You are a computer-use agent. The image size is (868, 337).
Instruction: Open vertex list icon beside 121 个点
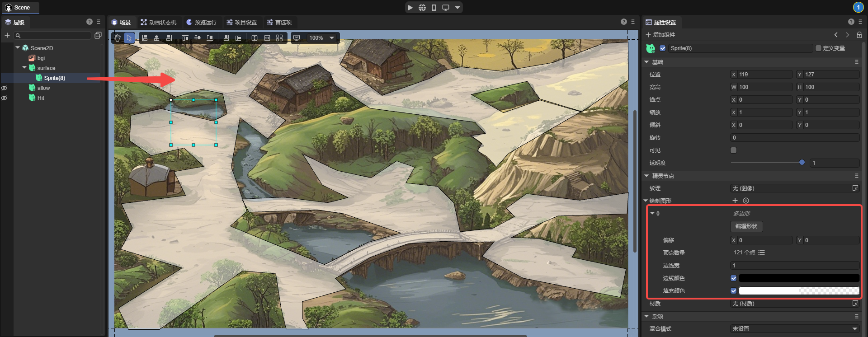tap(762, 253)
